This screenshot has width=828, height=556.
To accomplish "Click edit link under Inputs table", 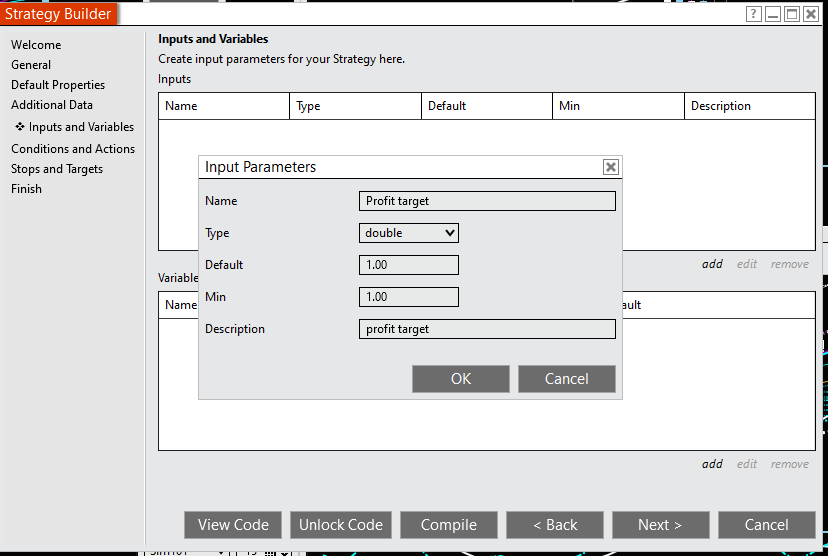I will click(x=747, y=264).
